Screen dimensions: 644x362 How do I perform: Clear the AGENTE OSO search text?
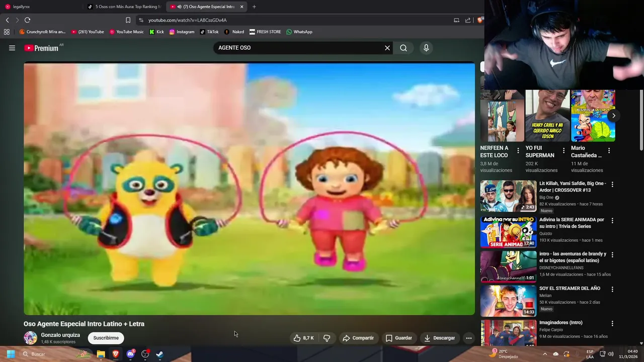(x=387, y=48)
